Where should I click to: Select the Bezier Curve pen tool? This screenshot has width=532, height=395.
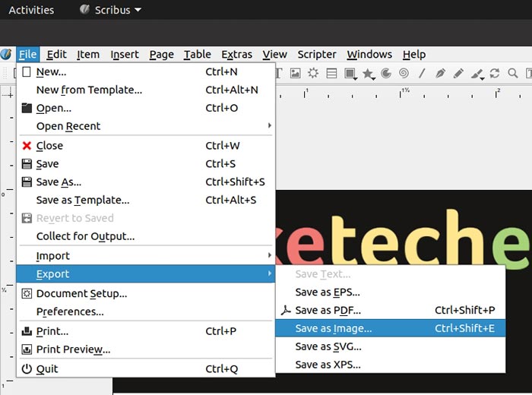[x=440, y=73]
